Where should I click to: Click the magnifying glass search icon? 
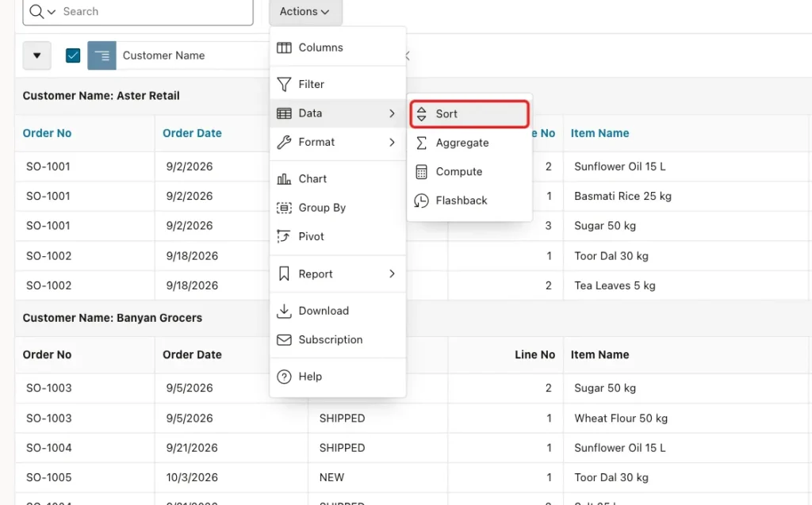point(36,11)
